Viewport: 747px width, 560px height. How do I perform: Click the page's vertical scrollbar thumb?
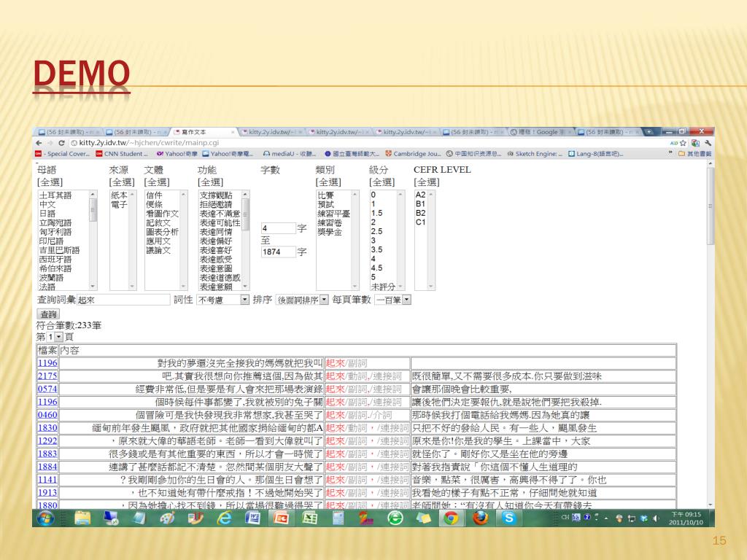tap(711, 206)
